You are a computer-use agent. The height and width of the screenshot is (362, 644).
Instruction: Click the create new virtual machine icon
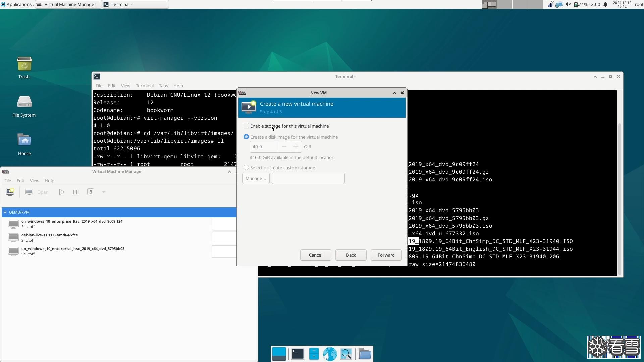coord(10,192)
